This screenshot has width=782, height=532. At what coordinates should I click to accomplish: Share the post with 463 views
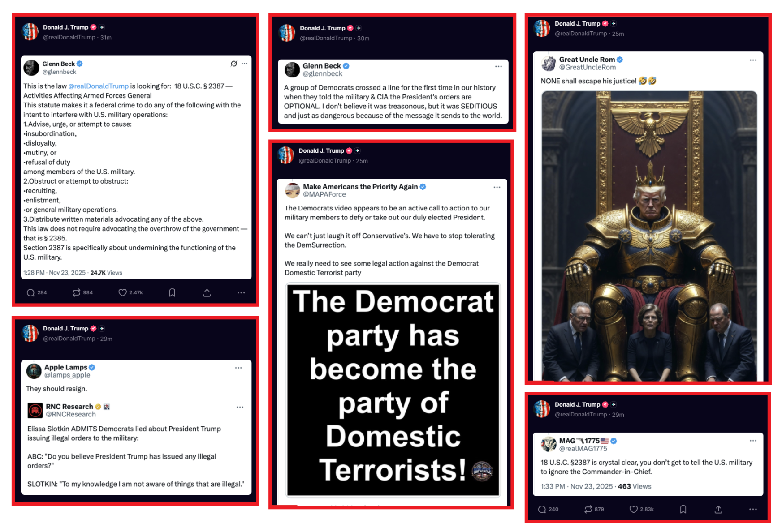pyautogui.click(x=718, y=509)
